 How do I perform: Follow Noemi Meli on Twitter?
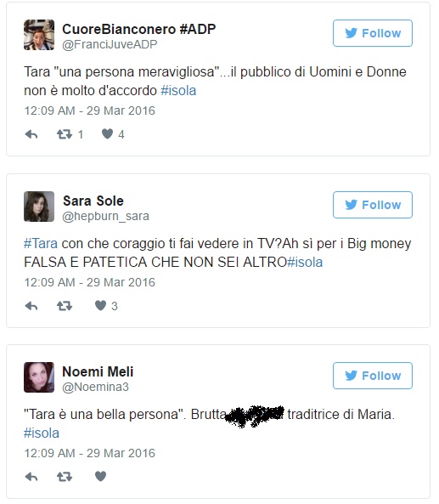373,376
